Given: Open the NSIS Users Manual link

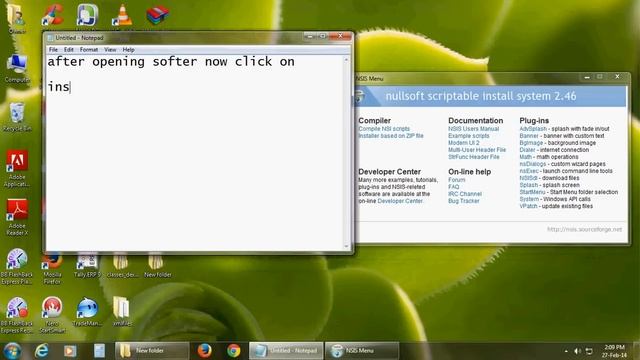Looking at the screenshot, I should tap(473, 129).
